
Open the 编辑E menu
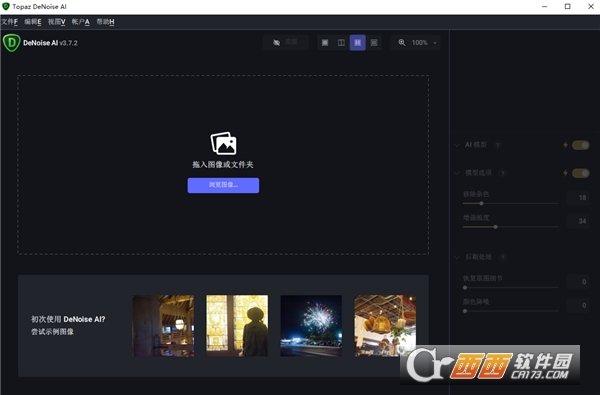(x=33, y=22)
